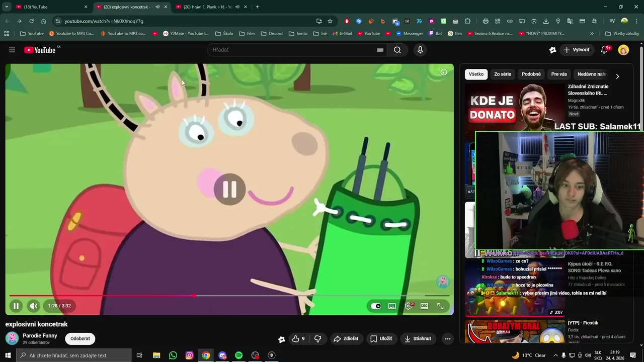Open the info card icon in video corner
This screenshot has height=362, width=644.
click(x=444, y=72)
